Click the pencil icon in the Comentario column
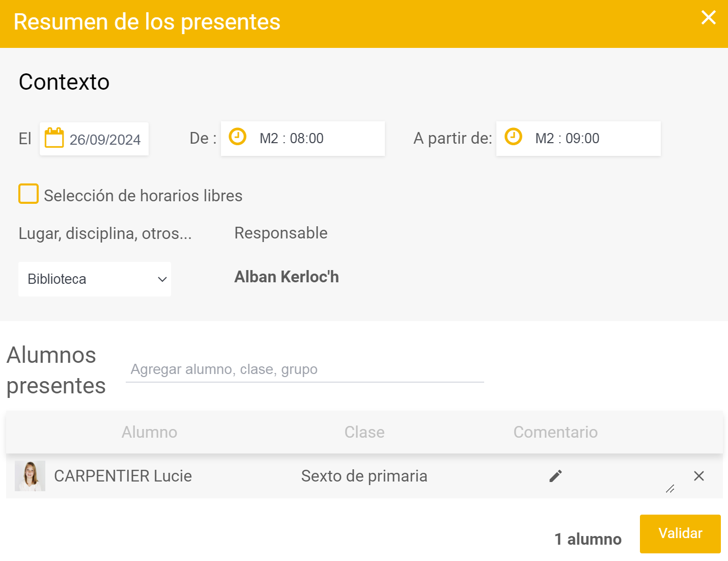Viewport: 728px width, 561px height. [555, 475]
